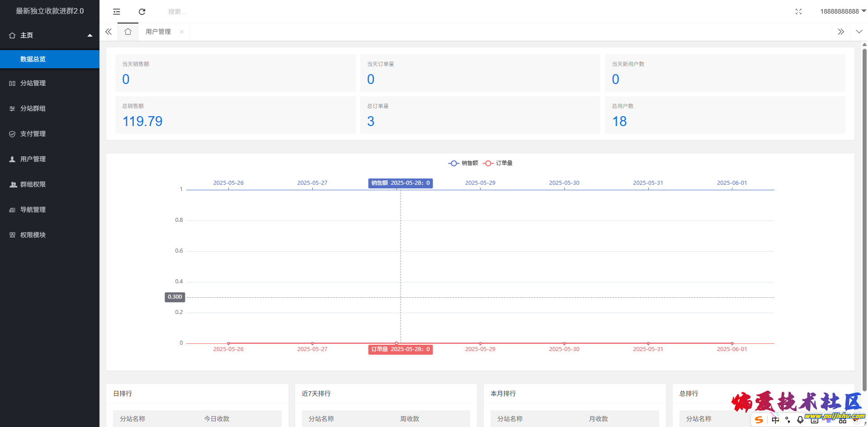Go to 群组权限 in the sidebar
The width and height of the screenshot is (868, 427).
click(x=33, y=184)
